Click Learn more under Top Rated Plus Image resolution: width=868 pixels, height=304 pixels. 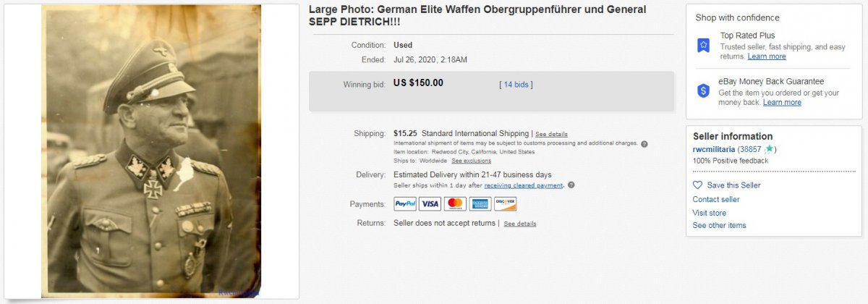coord(767,56)
